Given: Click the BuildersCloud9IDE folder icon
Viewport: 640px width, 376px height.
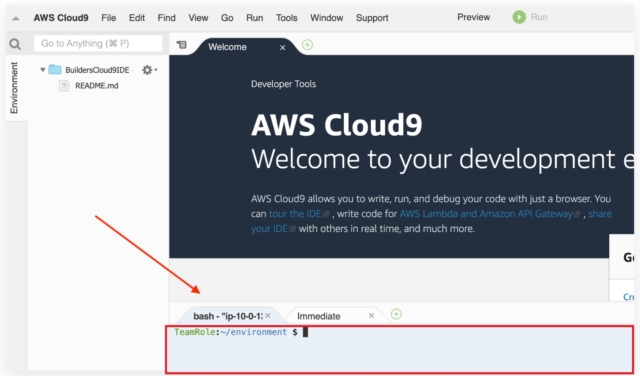Looking at the screenshot, I should 55,69.
